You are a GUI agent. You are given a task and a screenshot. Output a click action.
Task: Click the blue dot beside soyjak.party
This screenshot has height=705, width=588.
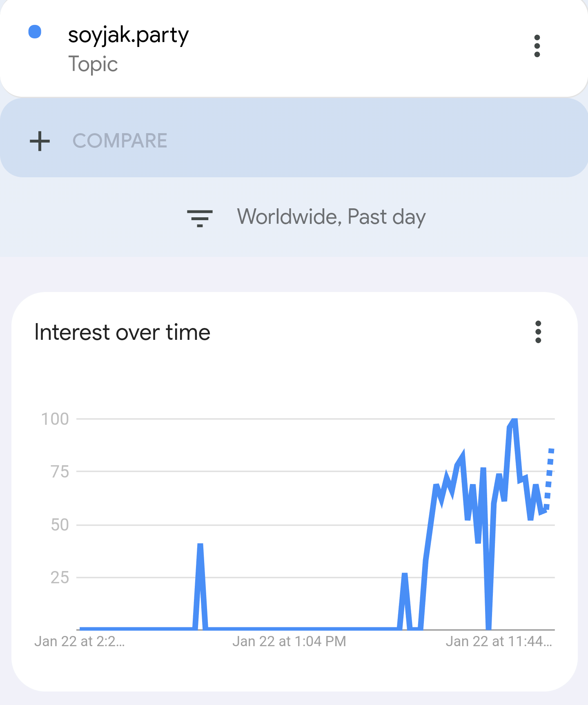coord(35,32)
